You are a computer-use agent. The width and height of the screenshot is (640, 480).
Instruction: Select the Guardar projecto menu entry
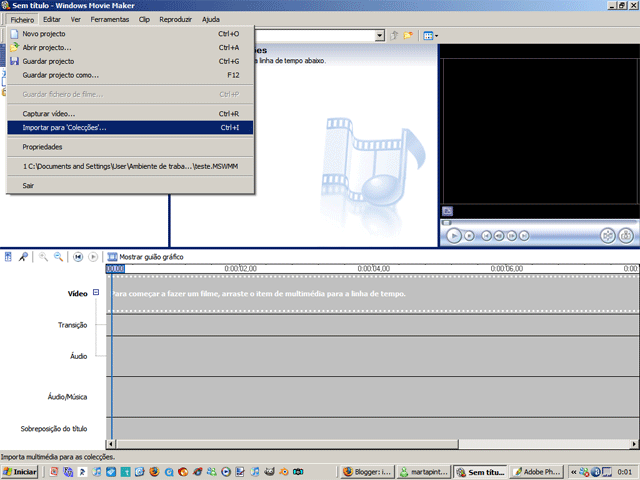point(130,61)
